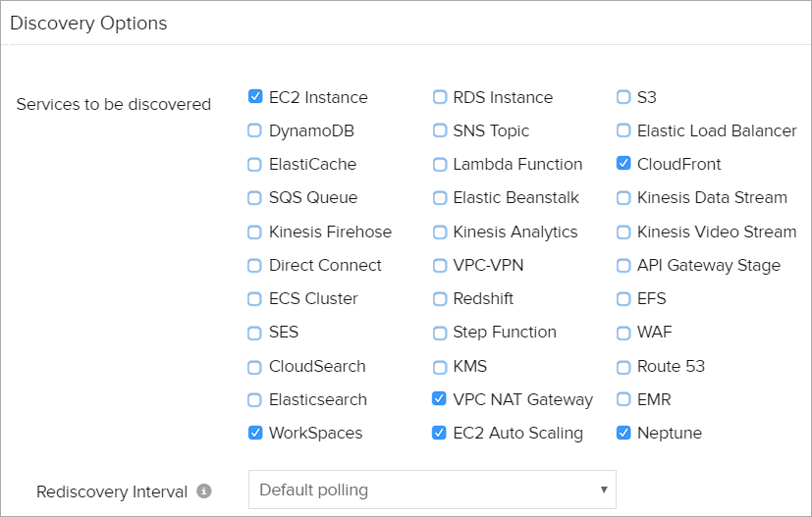The height and width of the screenshot is (517, 812).
Task: Enable the EMR checkbox
Action: pyautogui.click(x=623, y=399)
